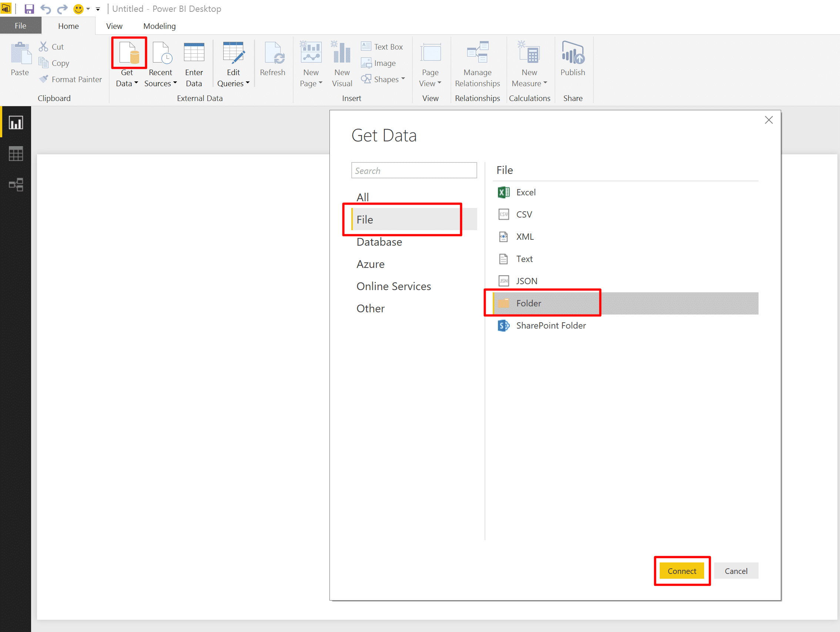Viewport: 840px width, 632px height.
Task: Click Cancel in Get Data dialog
Action: click(735, 571)
